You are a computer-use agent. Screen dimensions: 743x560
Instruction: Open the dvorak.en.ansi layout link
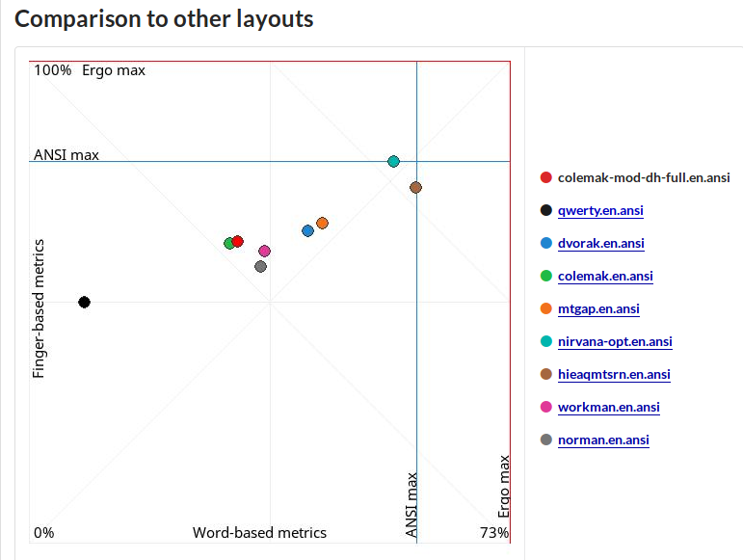(x=601, y=243)
